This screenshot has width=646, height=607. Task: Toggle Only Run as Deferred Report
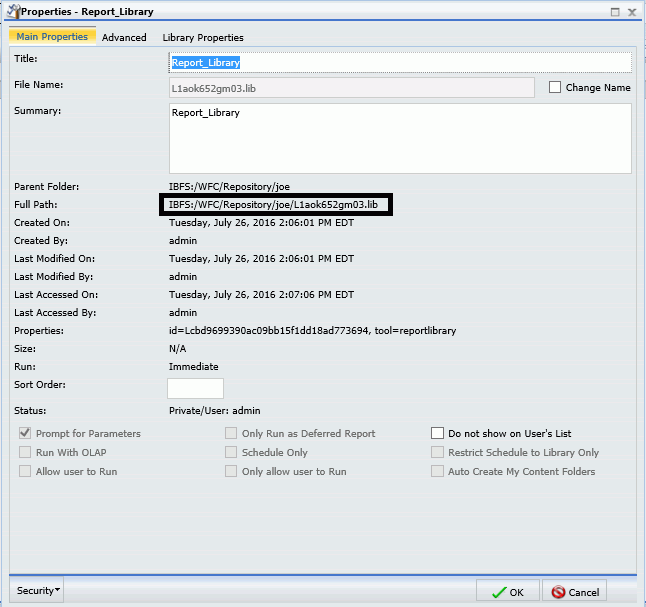coord(231,433)
